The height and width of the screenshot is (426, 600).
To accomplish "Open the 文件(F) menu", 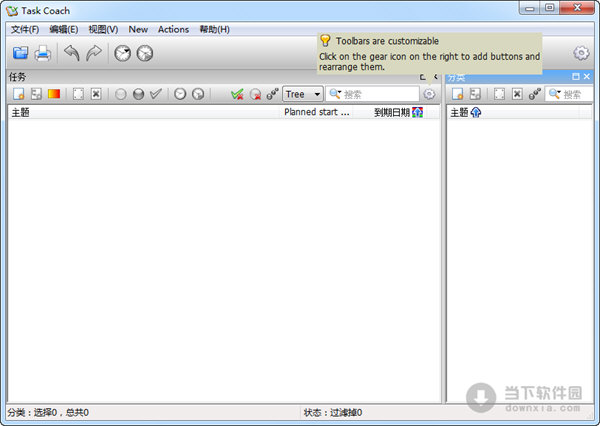I will tap(25, 29).
